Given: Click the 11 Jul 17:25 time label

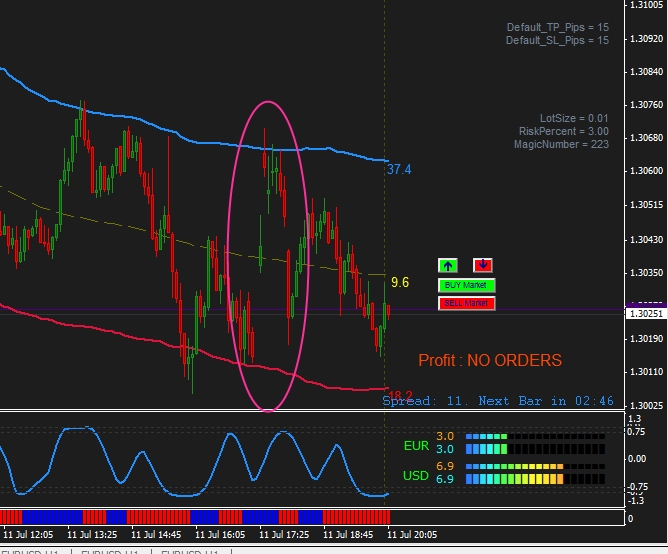Looking at the screenshot, I should [x=284, y=534].
